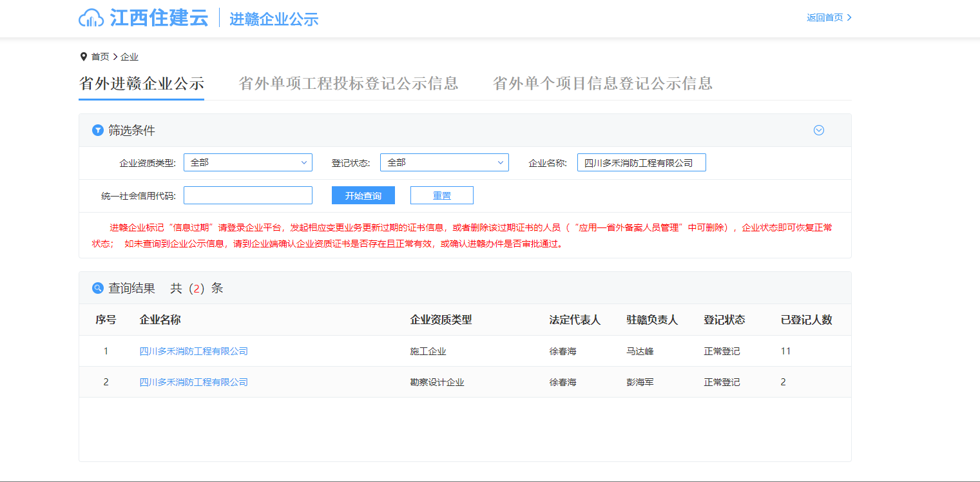
Task: Open second row company link (勘察设计企业)
Action: pyautogui.click(x=193, y=382)
